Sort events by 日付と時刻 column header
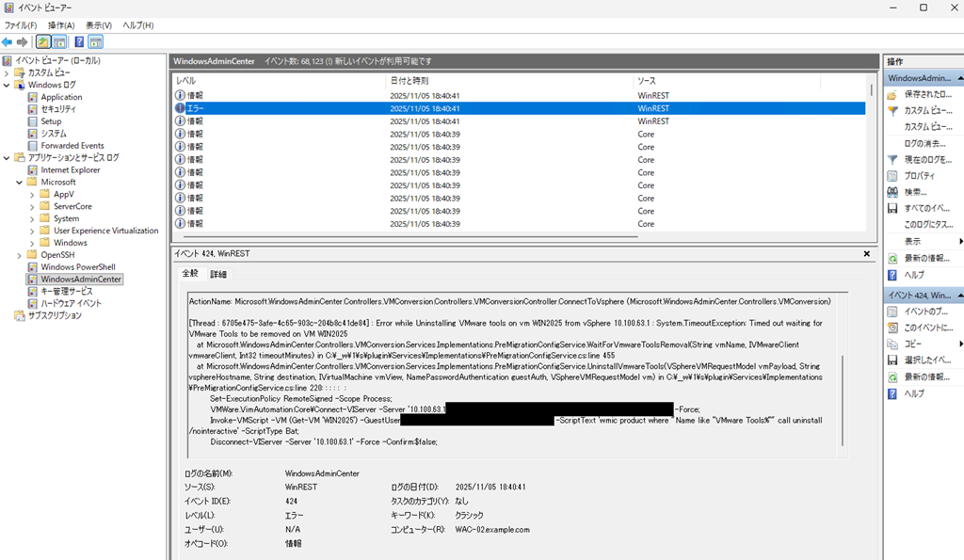The width and height of the screenshot is (964, 560). click(409, 81)
